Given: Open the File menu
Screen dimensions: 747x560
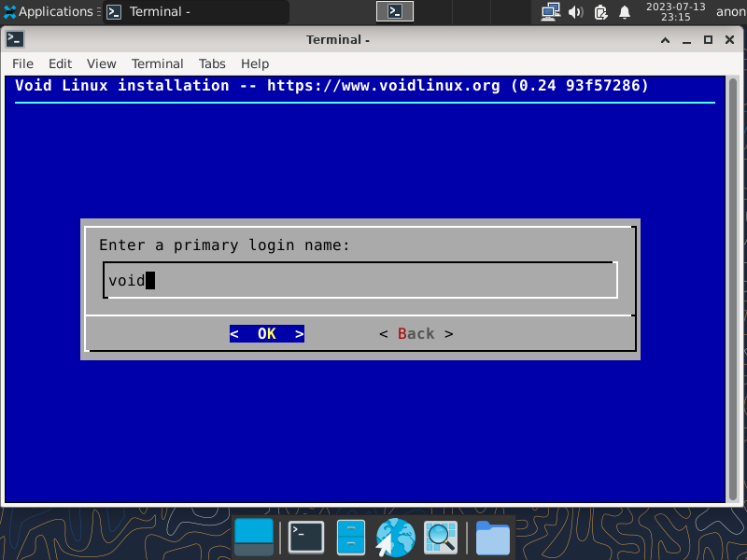Looking at the screenshot, I should point(22,63).
